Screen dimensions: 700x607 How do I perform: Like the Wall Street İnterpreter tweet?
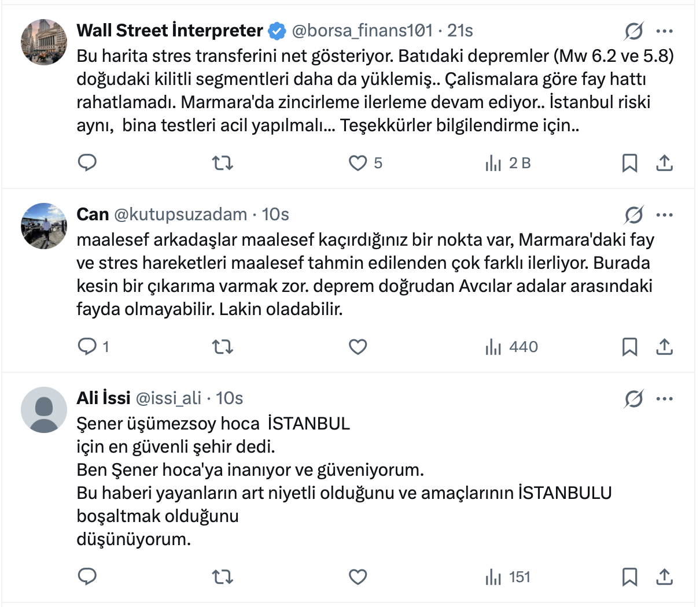coord(358,163)
